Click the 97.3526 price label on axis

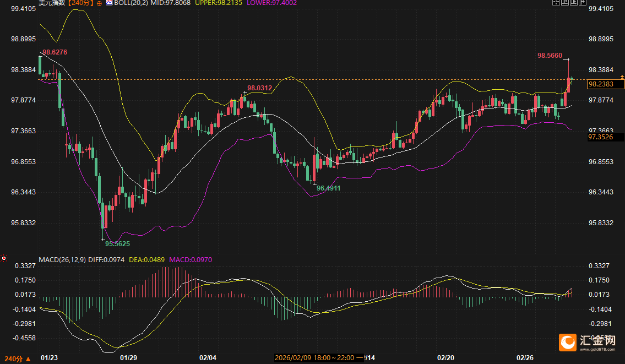[605, 137]
